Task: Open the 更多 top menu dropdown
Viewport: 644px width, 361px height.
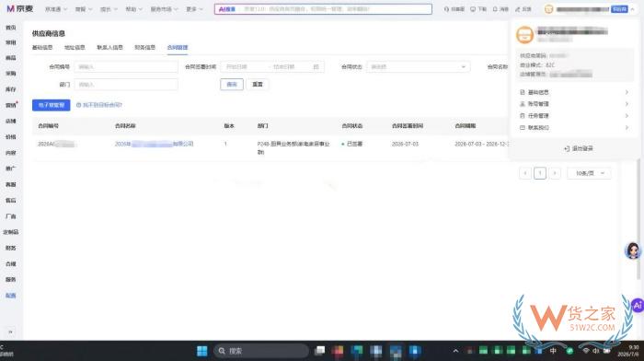Action: [194, 9]
